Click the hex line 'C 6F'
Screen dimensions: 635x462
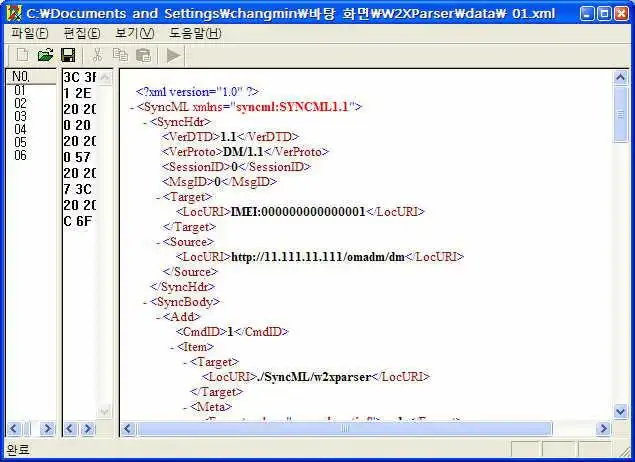pos(78,221)
